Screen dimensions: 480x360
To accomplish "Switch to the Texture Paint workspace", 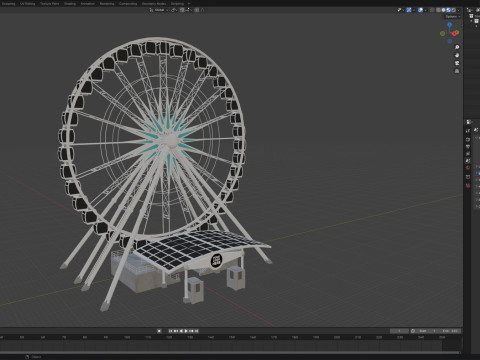I will click(50, 4).
